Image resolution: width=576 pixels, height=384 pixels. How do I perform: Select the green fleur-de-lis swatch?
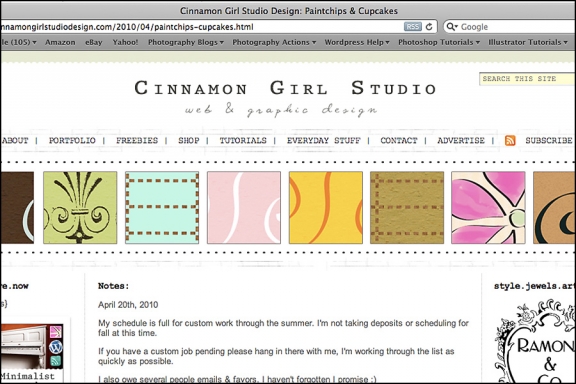coord(80,207)
